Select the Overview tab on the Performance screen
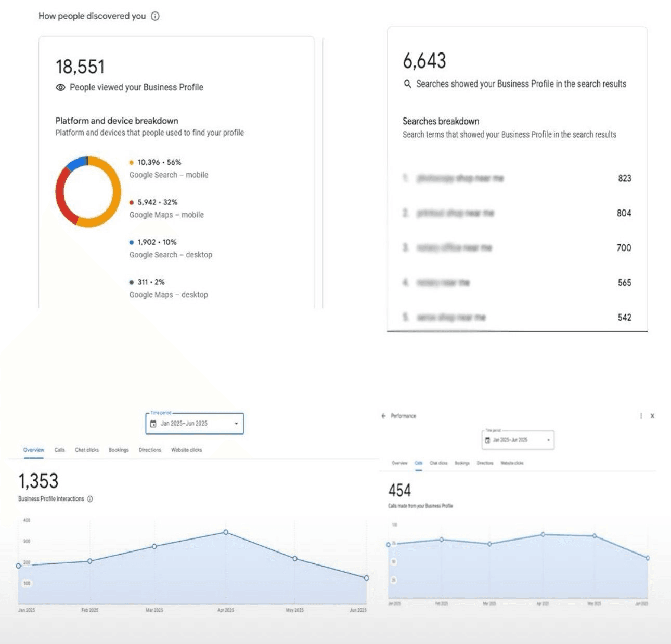Image resolution: width=671 pixels, height=644 pixels. (x=398, y=463)
